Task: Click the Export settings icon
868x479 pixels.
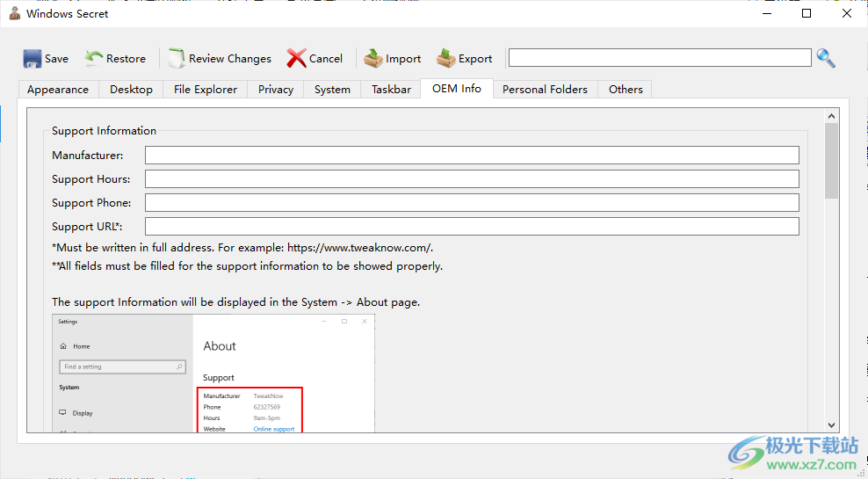Action: pos(446,59)
